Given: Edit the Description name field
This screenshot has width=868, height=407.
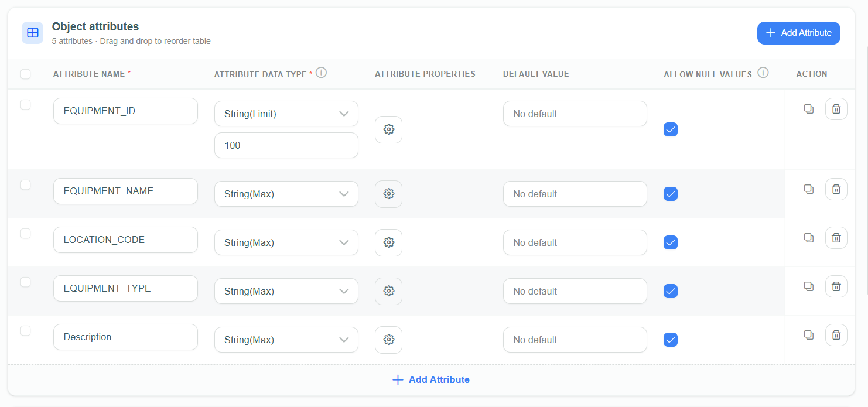Looking at the screenshot, I should click(x=125, y=337).
